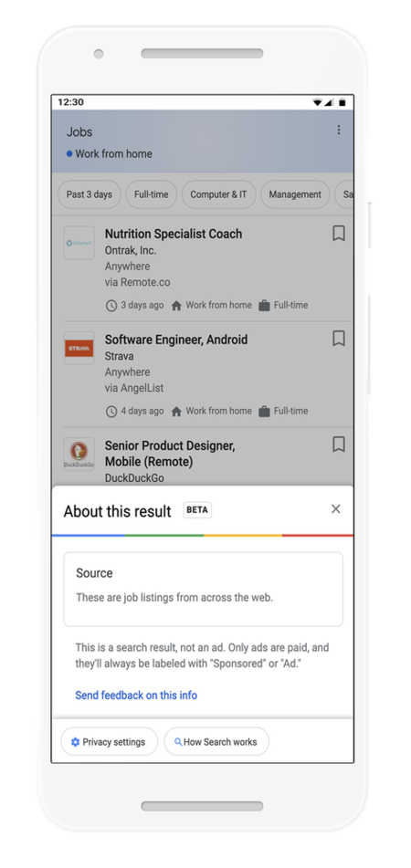Open How Search works button
Screen dimensions: 411x868
click(x=216, y=742)
